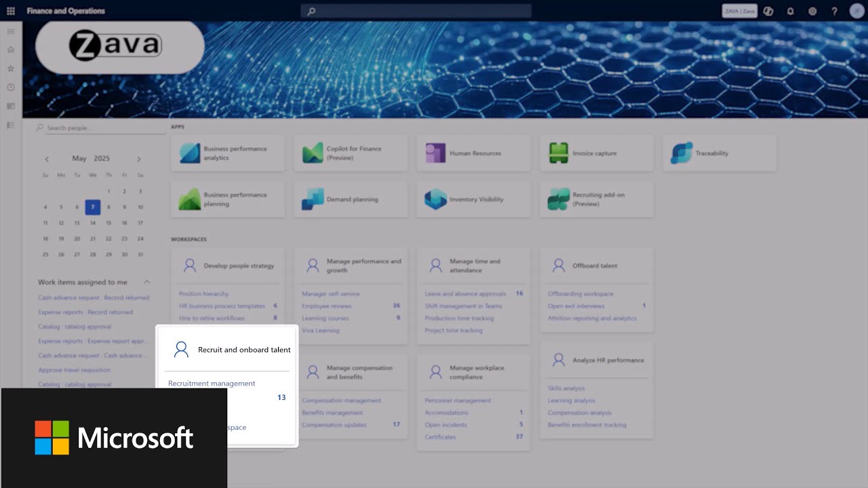Open Project time tracking link
Viewport: 868px width, 488px height.
[454, 331]
